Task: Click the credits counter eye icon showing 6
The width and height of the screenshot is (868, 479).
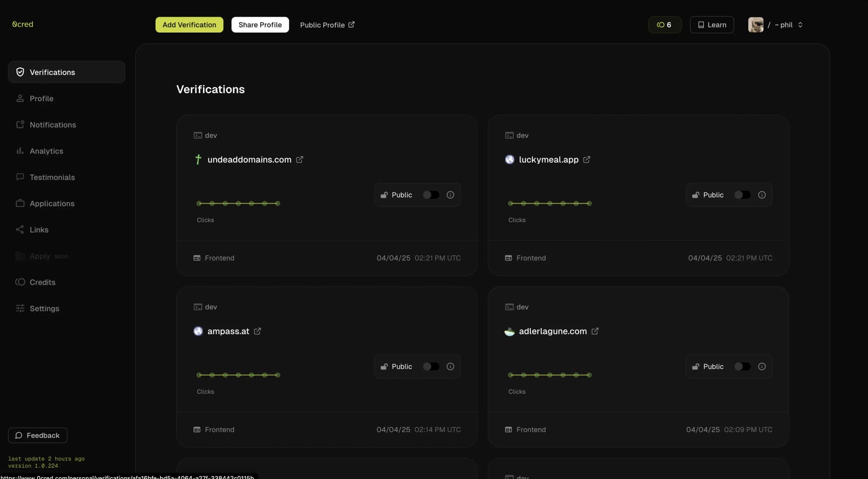Action: 661,25
